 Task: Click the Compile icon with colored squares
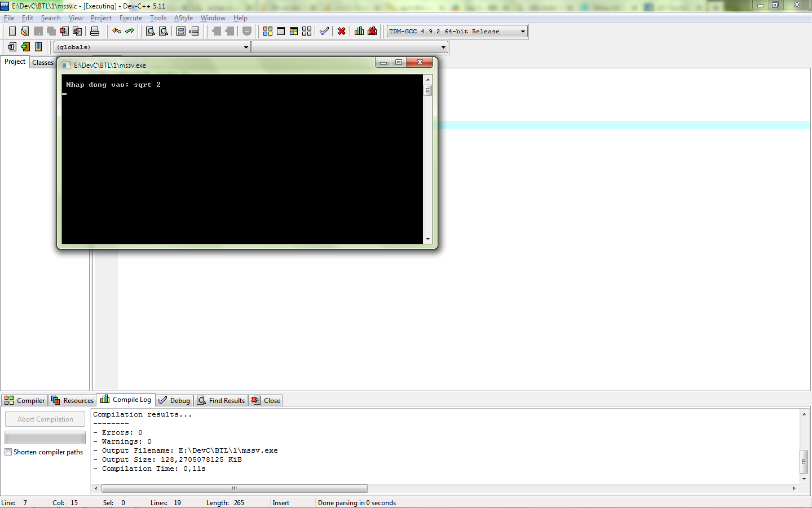[268, 31]
